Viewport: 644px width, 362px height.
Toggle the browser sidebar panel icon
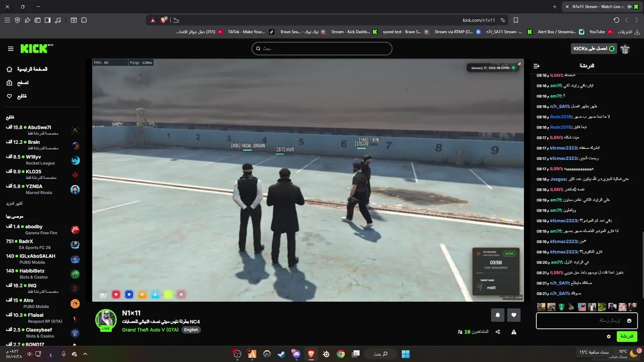click(47, 20)
